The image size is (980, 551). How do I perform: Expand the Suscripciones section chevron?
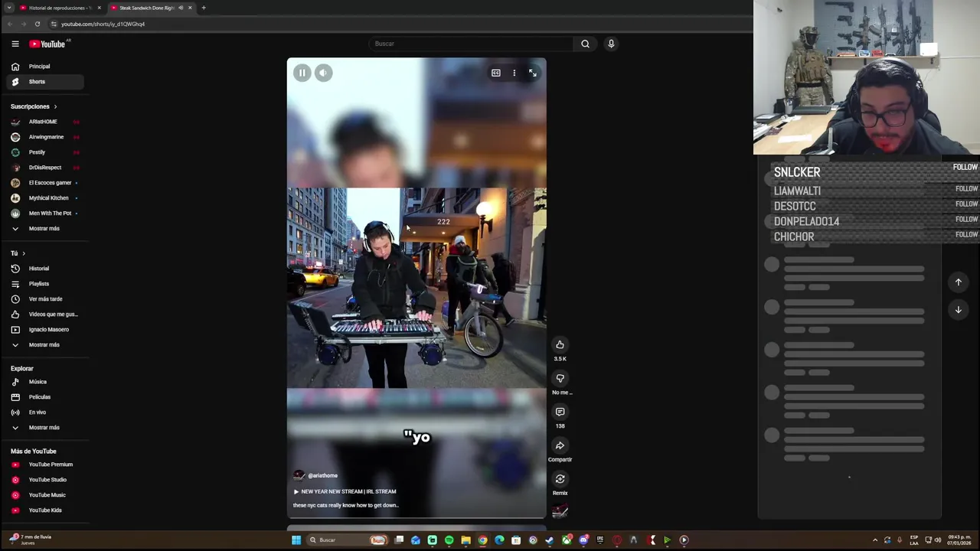click(x=55, y=106)
